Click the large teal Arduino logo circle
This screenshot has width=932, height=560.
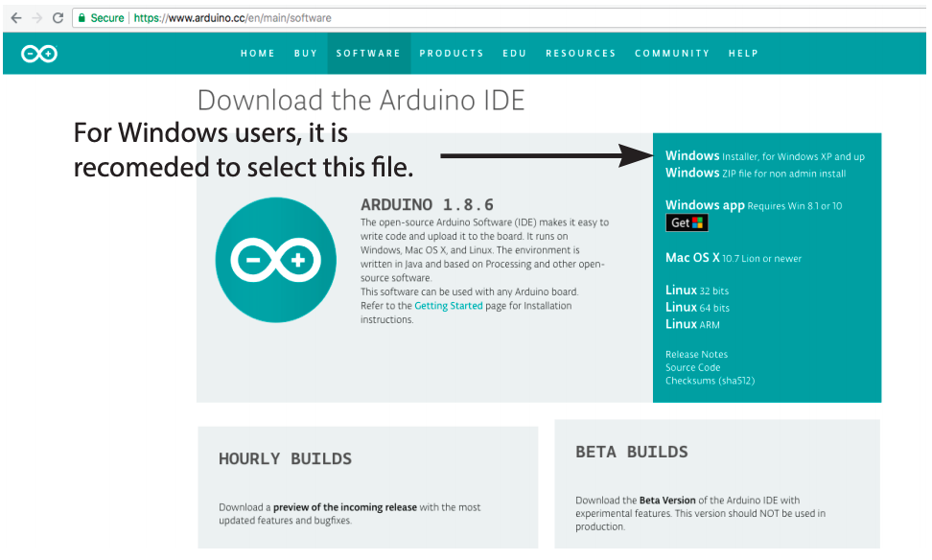tap(276, 260)
